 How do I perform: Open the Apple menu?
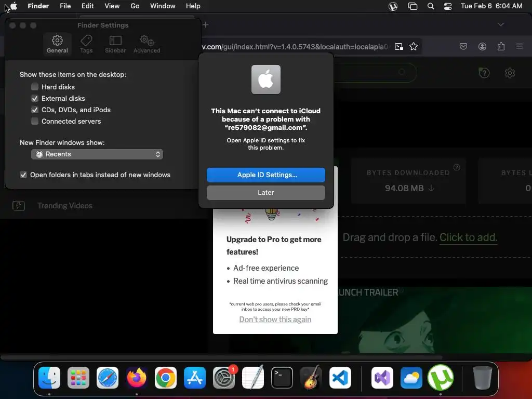14,6
